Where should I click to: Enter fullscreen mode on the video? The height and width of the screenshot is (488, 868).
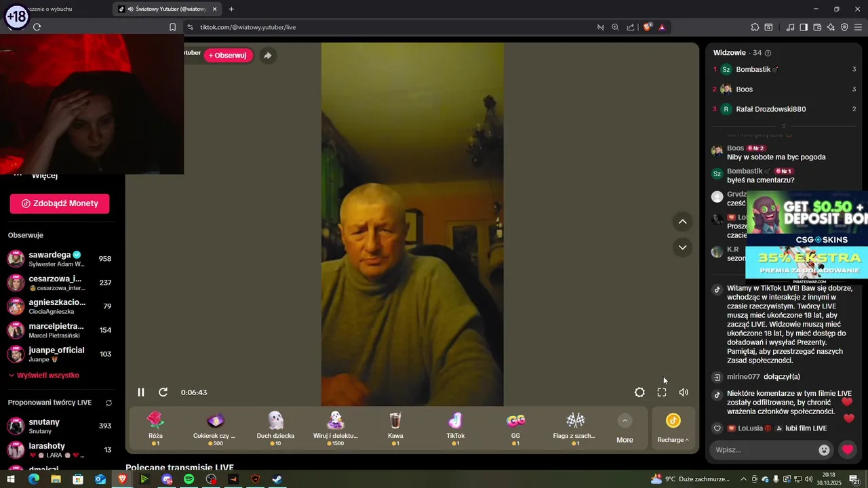point(662,392)
